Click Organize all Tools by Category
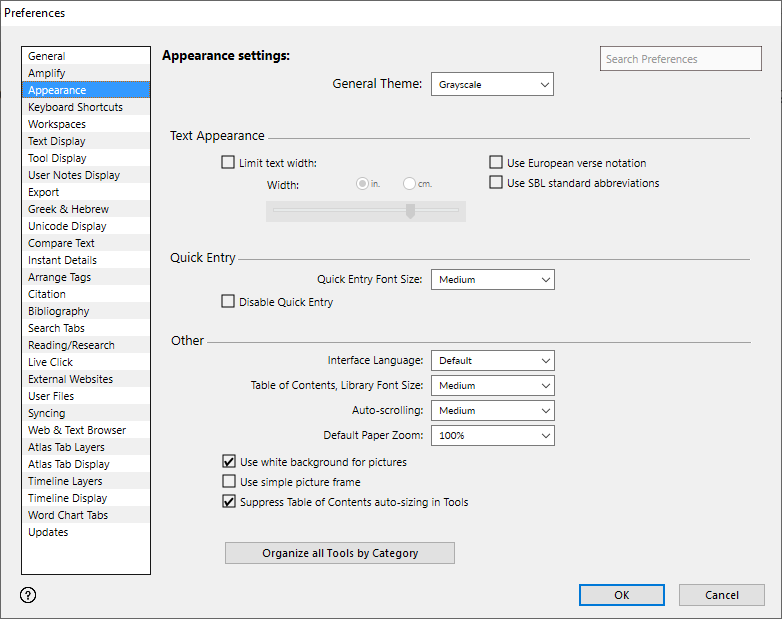Image resolution: width=782 pixels, height=619 pixels. 340,553
